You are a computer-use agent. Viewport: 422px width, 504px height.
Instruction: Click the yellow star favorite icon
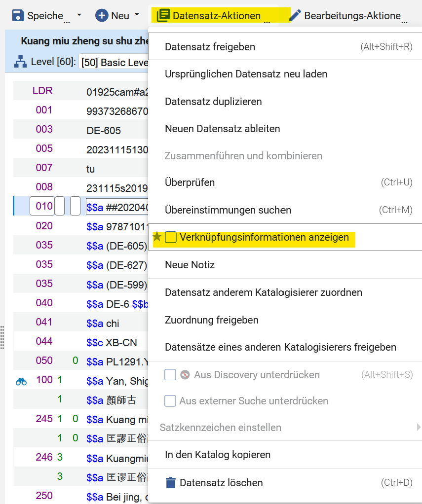tap(157, 237)
